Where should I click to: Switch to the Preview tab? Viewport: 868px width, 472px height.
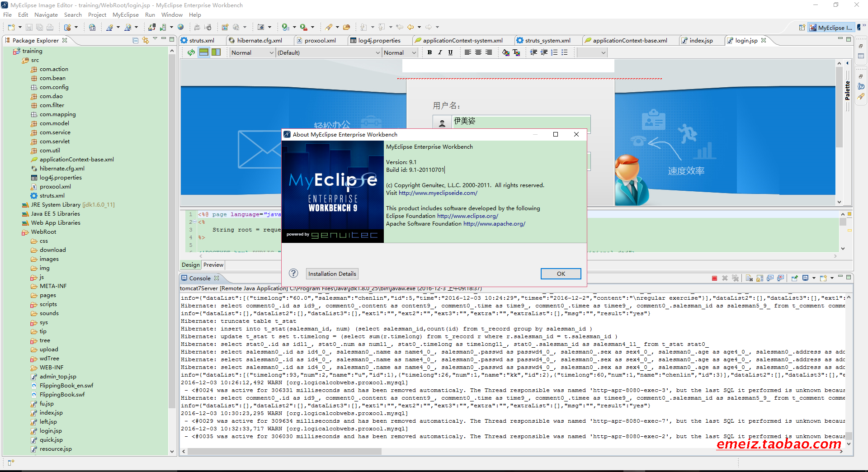point(213,265)
